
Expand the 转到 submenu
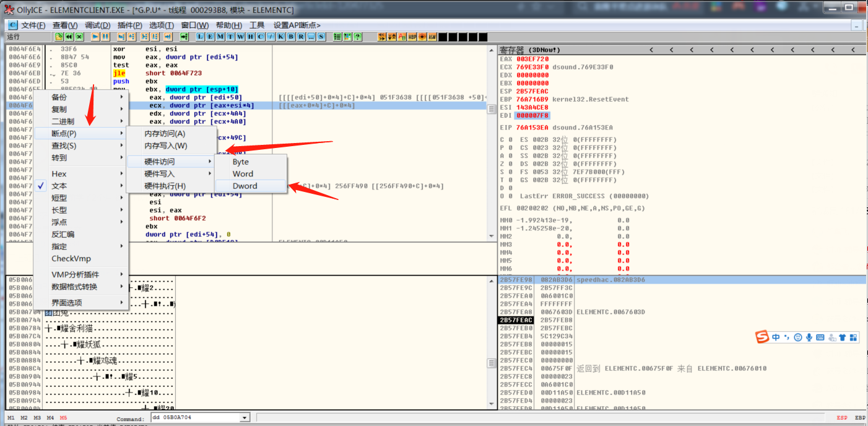pyautogui.click(x=82, y=158)
